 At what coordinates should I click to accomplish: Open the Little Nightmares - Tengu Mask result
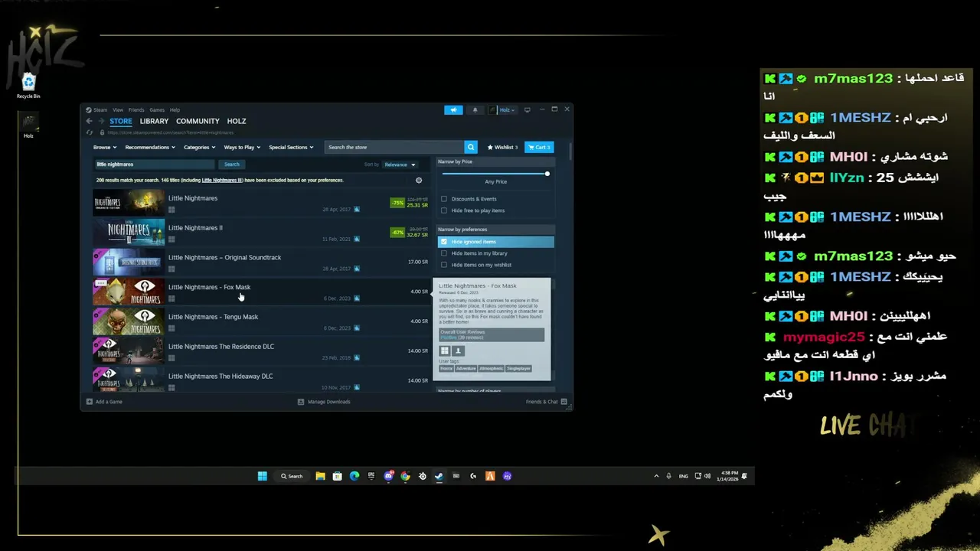tap(260, 321)
